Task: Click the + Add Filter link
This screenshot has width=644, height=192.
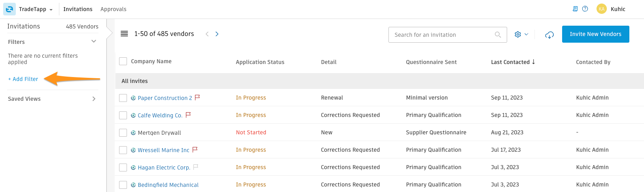Action: (x=23, y=79)
